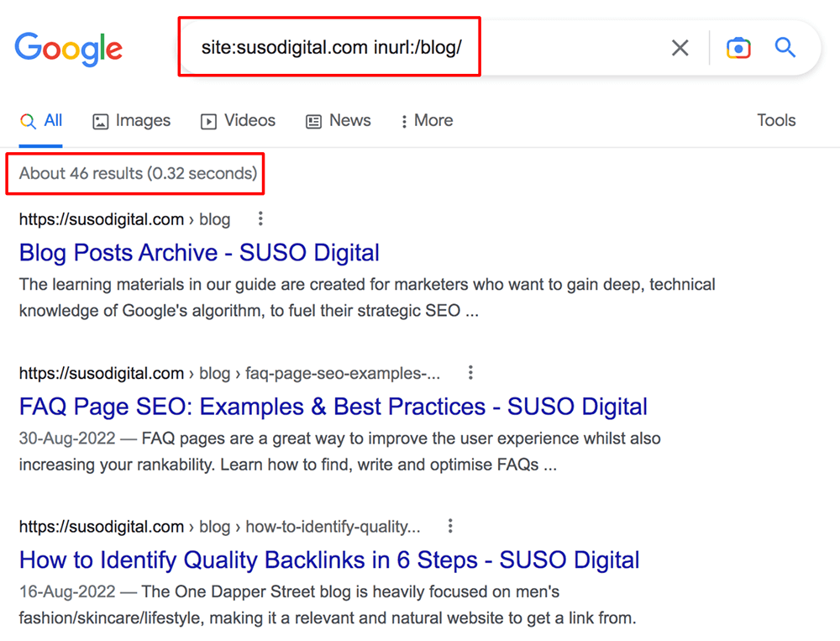
Task: Switch to the Images tab
Action: pyautogui.click(x=131, y=121)
